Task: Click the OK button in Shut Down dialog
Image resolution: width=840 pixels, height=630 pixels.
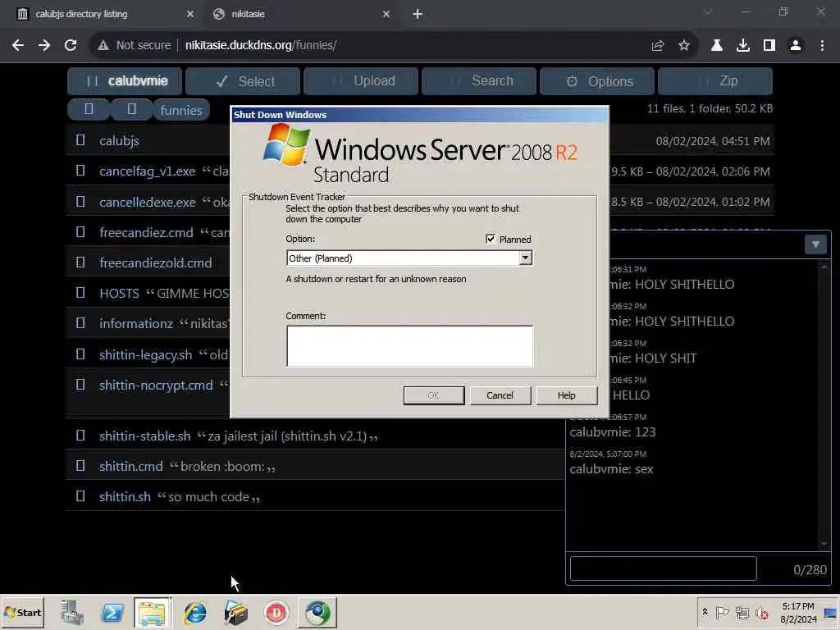Action: tap(434, 395)
